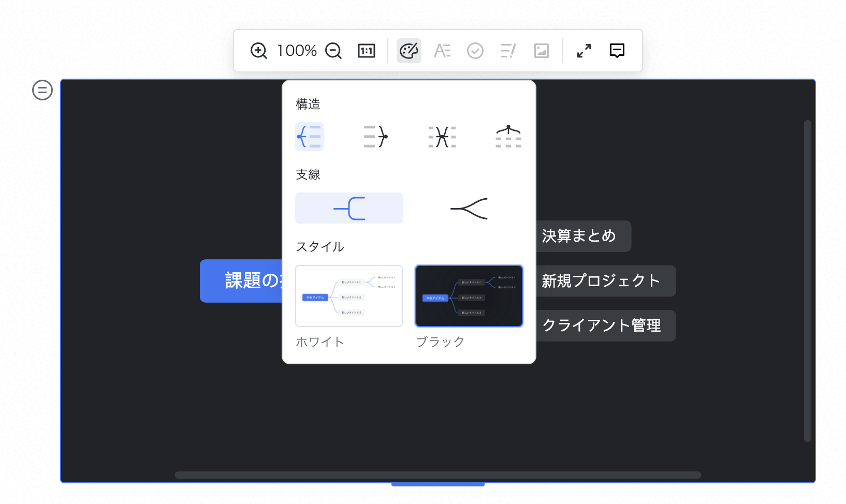Choose the rounded bracket 支線 style
Image resolution: width=846 pixels, height=504 pixels.
pyautogui.click(x=348, y=207)
